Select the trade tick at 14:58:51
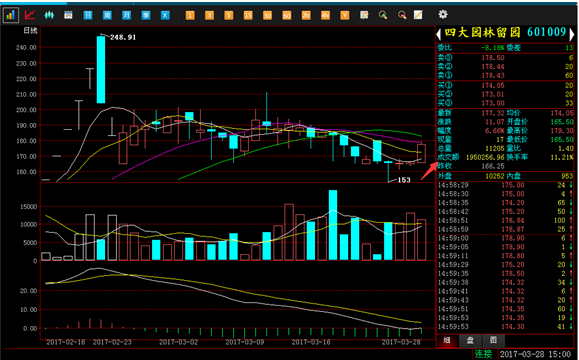579x360 pixels. coord(505,221)
